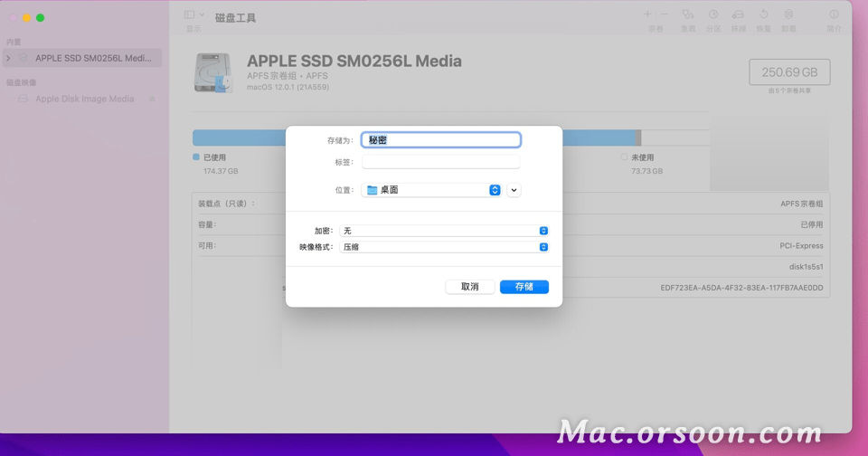Open the view options chevron beside sidebar icon
The height and width of the screenshot is (456, 868).
tap(202, 15)
